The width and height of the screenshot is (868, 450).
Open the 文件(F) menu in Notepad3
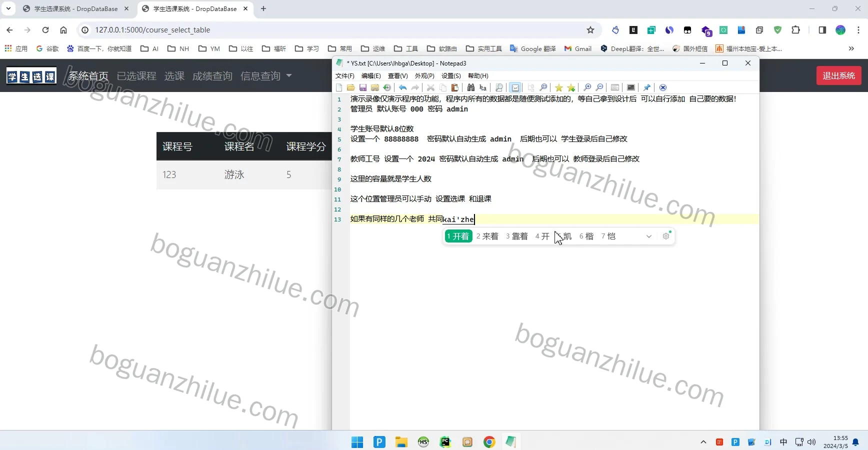344,76
